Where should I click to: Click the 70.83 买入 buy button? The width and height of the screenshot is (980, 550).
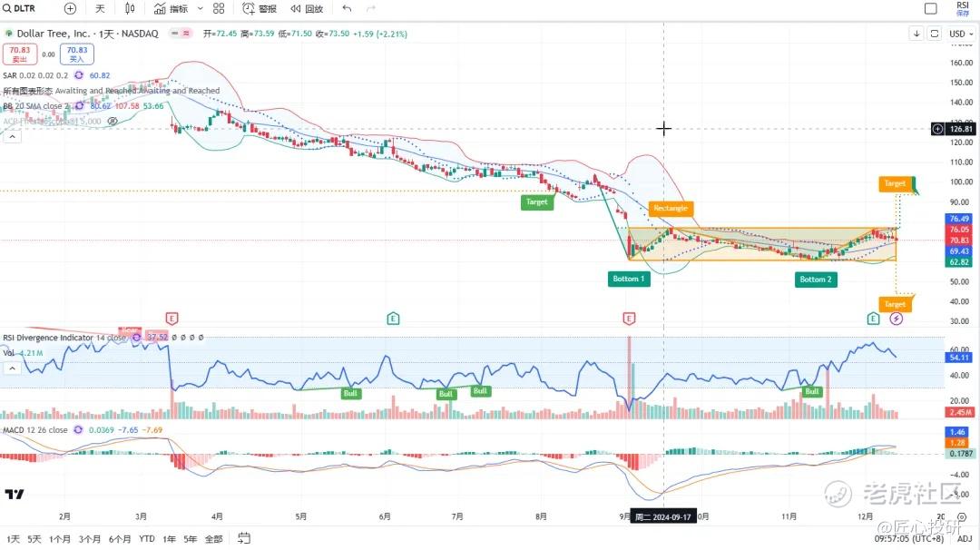(77, 54)
